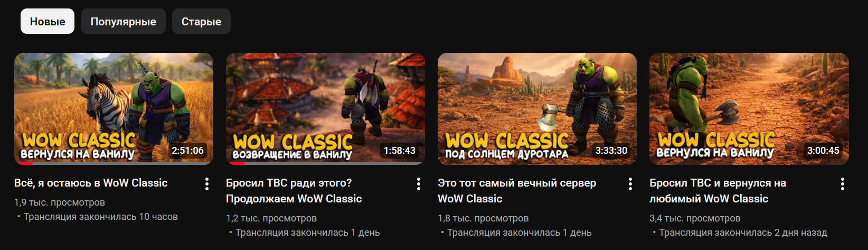Screen dimensions: 868x250
Task: Select the 'Популярные' sorting chip
Action: 123,21
